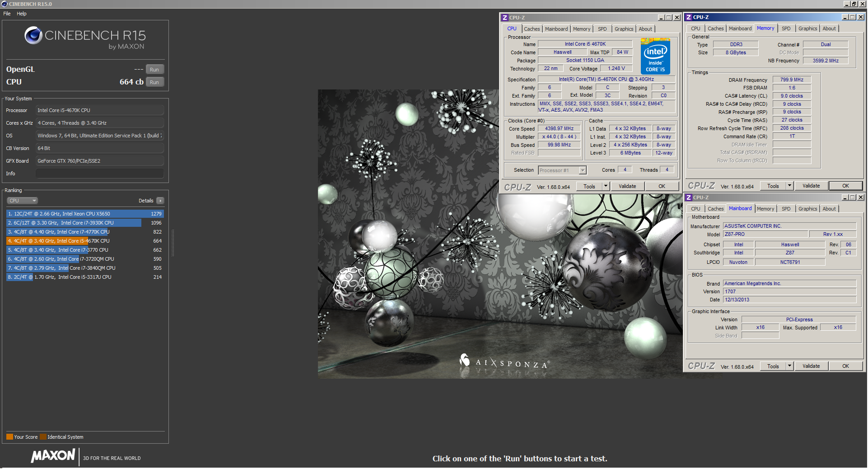
Task: Expand Tools dropdown arrow in CPU-Z Mainboard window
Action: tap(789, 366)
